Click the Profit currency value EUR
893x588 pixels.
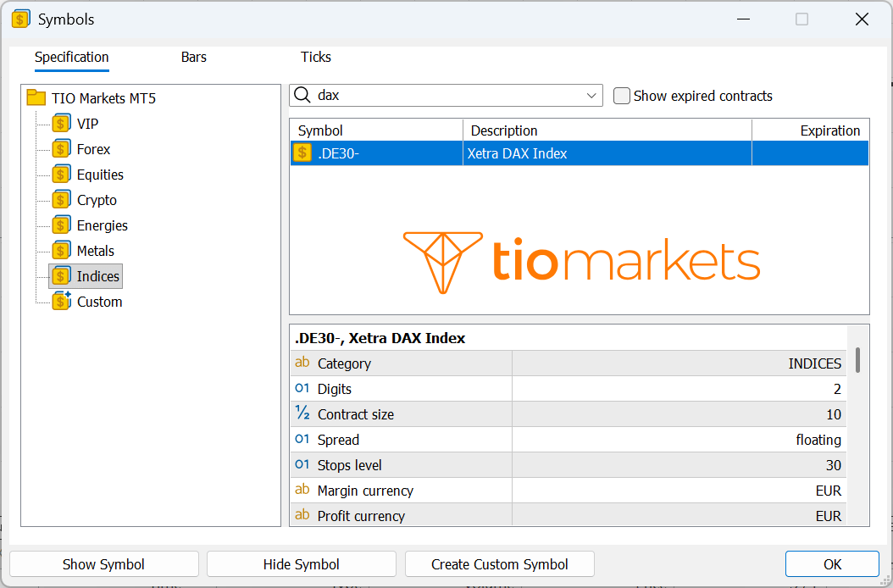tap(828, 516)
